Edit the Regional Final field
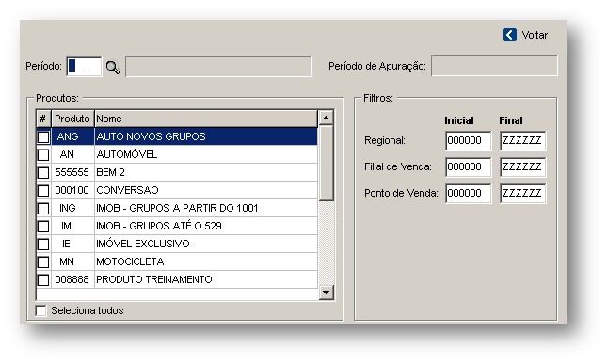The width and height of the screenshot is (607, 364). point(522,140)
